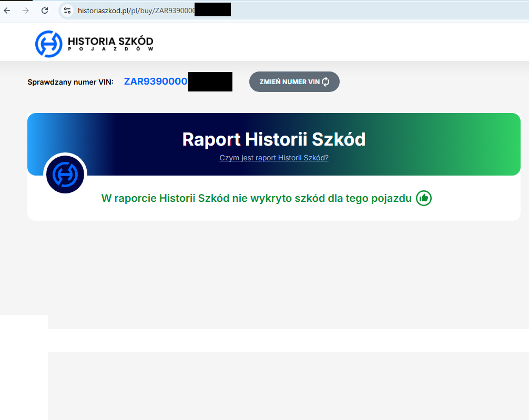The width and height of the screenshot is (529, 420).
Task: Click the browser forward arrow
Action: pos(26,11)
